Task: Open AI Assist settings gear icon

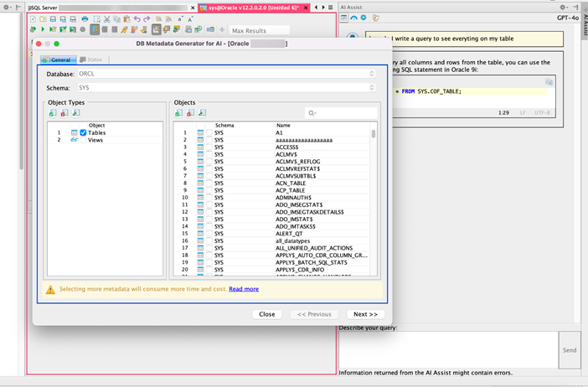Action: [x=364, y=18]
